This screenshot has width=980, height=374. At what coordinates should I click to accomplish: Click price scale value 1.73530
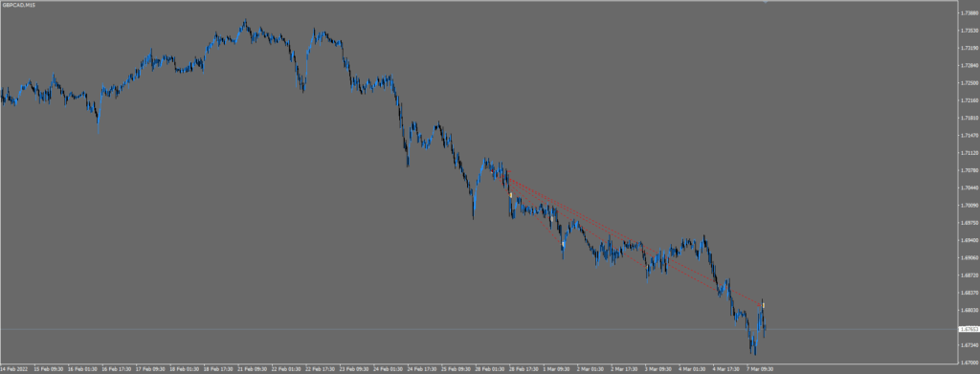970,30
